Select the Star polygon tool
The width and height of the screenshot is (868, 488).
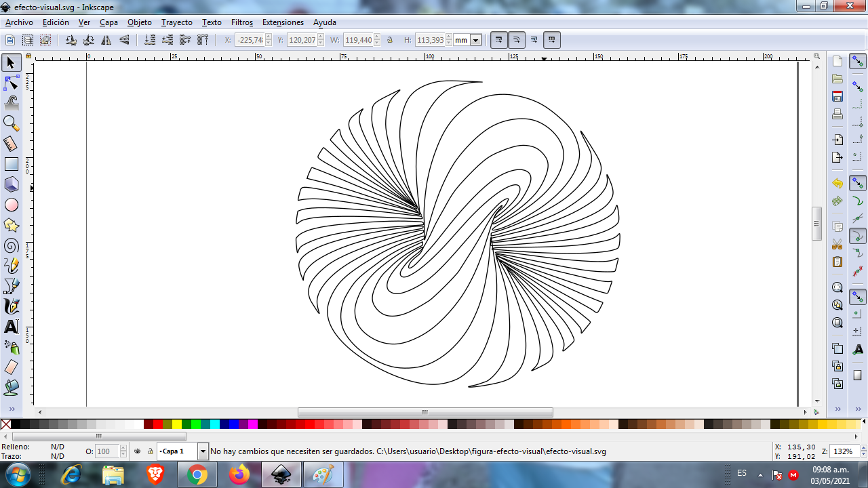pyautogui.click(x=11, y=225)
